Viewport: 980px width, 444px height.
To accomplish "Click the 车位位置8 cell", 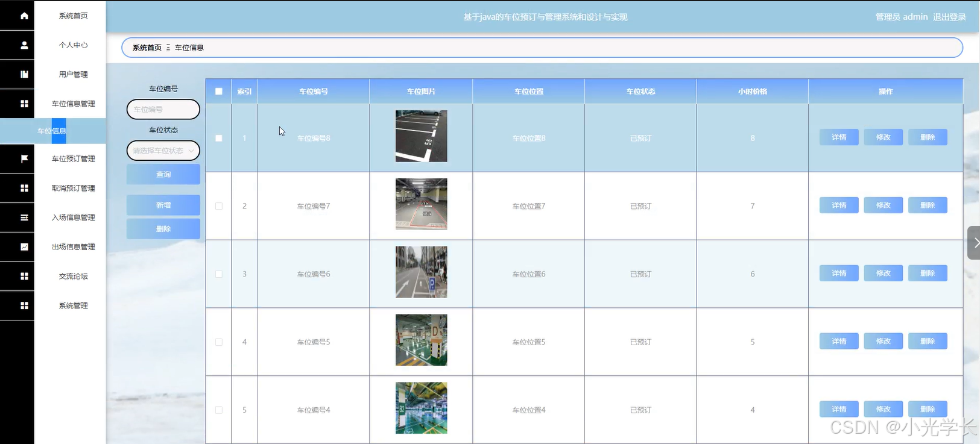I will coord(529,138).
